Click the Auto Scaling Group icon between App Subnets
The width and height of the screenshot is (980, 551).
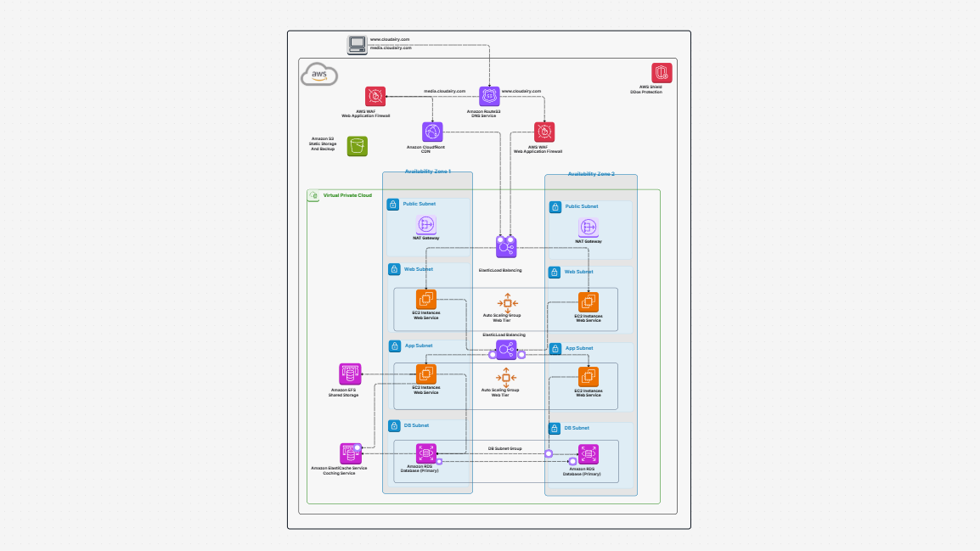click(x=505, y=377)
